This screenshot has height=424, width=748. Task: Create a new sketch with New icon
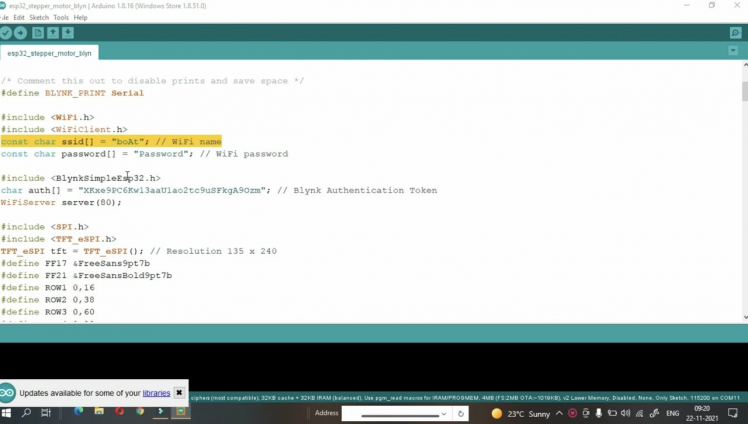coord(38,33)
